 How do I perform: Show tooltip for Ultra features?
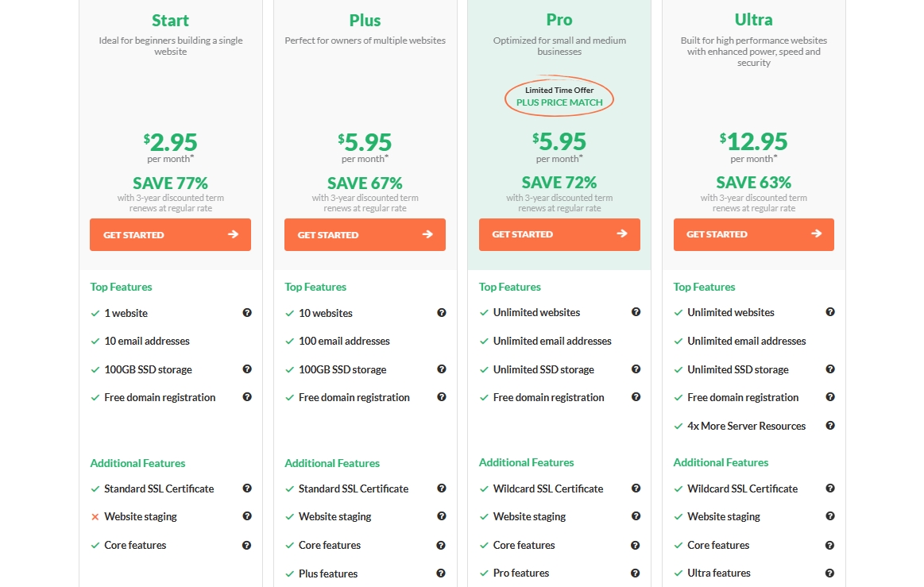830,573
